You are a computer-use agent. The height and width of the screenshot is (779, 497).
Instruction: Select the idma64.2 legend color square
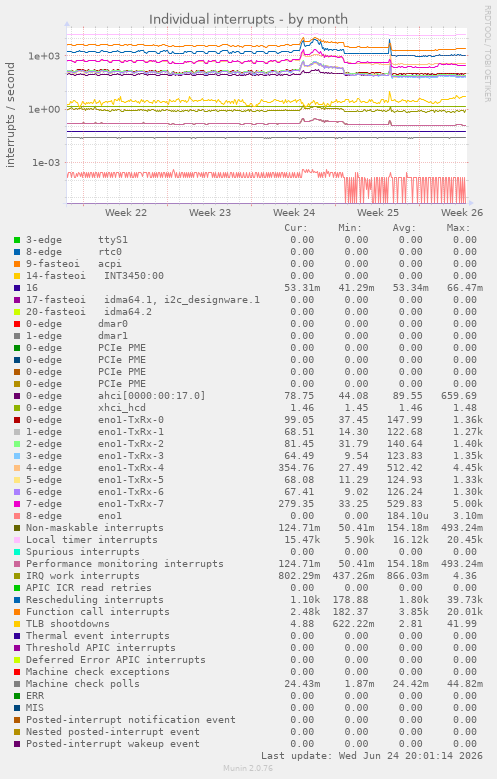pos(17,312)
